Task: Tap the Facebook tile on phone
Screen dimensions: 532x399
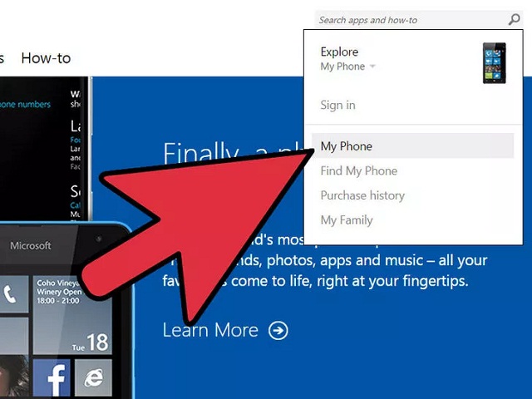Action: [52, 378]
